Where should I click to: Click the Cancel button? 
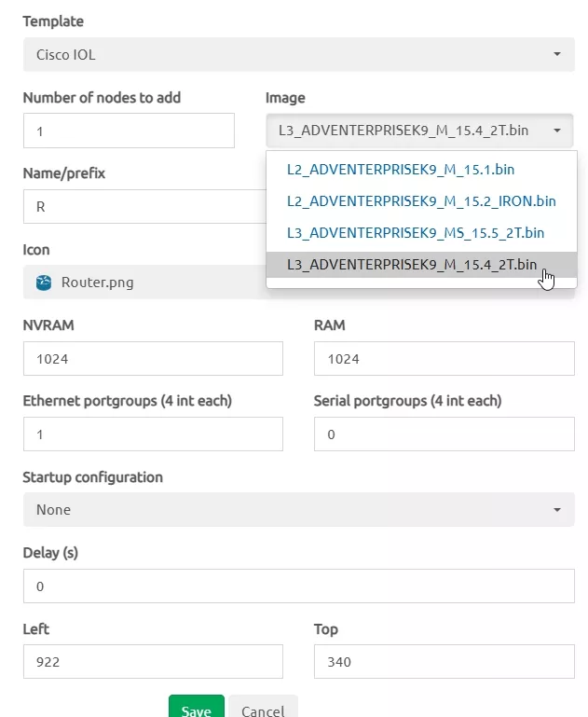coord(263,707)
